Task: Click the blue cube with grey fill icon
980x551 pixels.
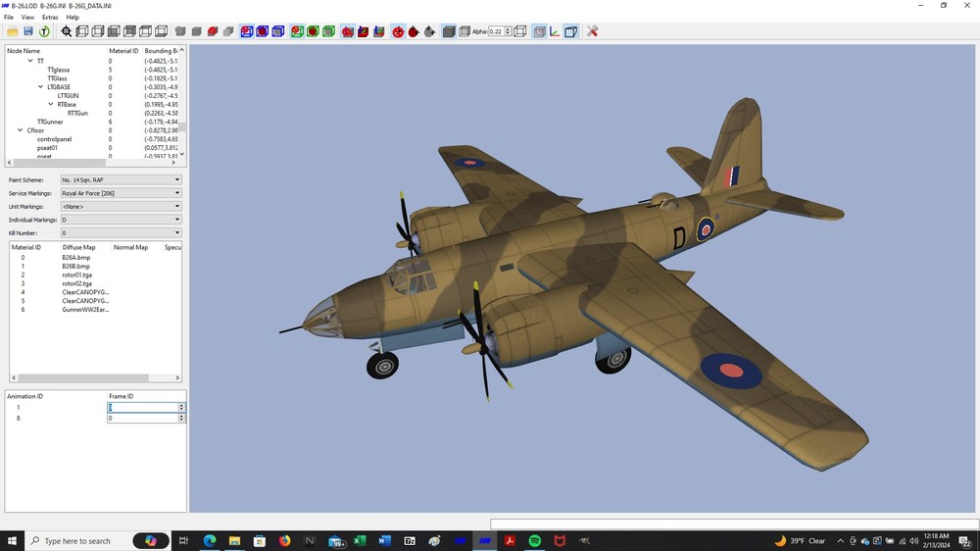Action: (278, 31)
